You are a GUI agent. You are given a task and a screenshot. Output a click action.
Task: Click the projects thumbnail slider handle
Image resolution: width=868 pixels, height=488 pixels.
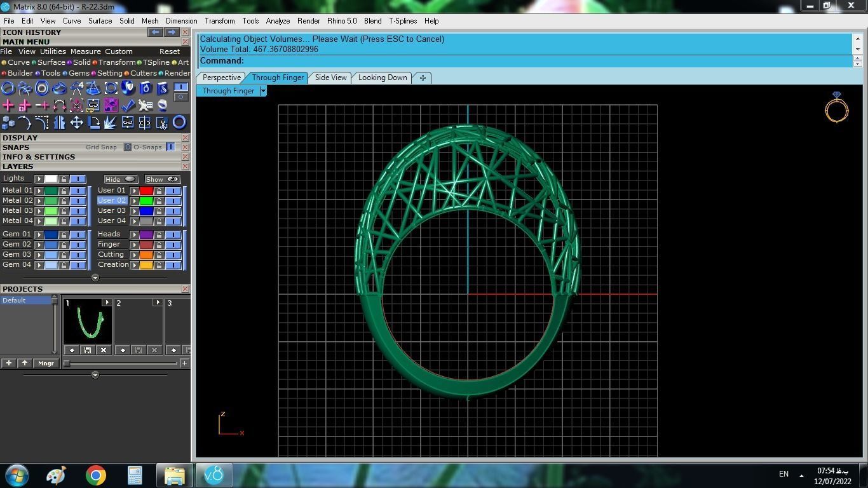pos(67,363)
